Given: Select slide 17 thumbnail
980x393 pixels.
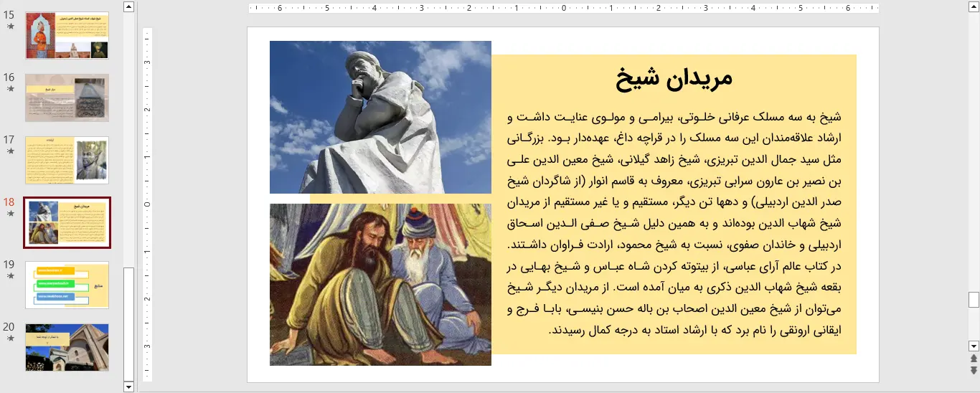Looking at the screenshot, I should point(67,160).
